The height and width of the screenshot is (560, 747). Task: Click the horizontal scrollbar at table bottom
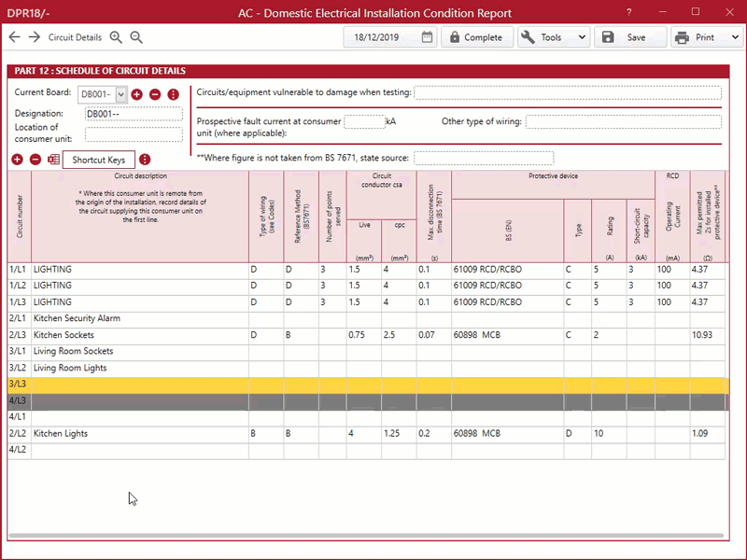pos(366,536)
